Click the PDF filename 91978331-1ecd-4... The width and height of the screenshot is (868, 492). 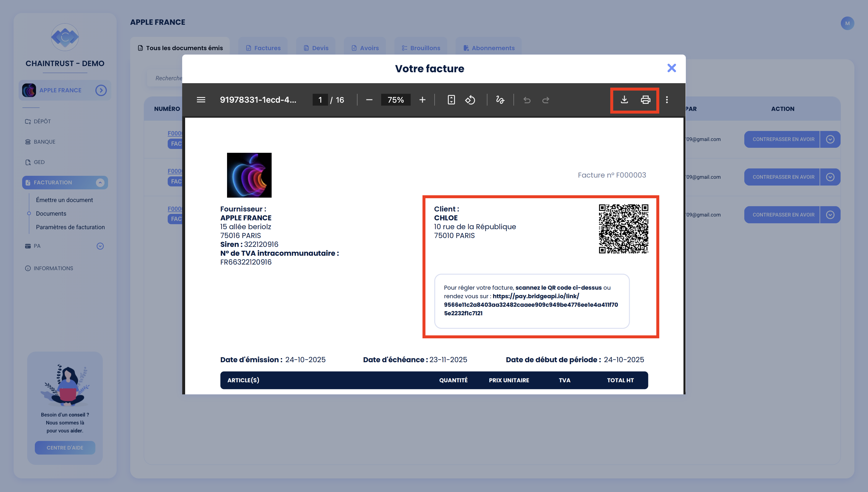pyautogui.click(x=258, y=100)
